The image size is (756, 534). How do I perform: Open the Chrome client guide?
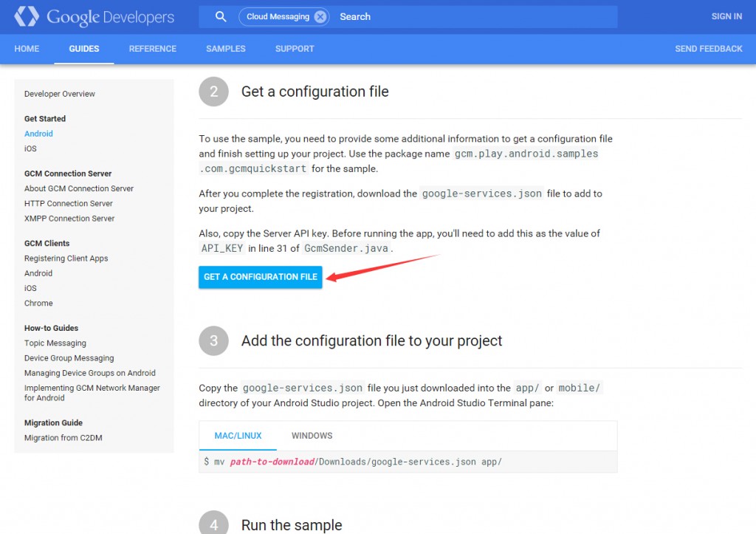point(38,303)
